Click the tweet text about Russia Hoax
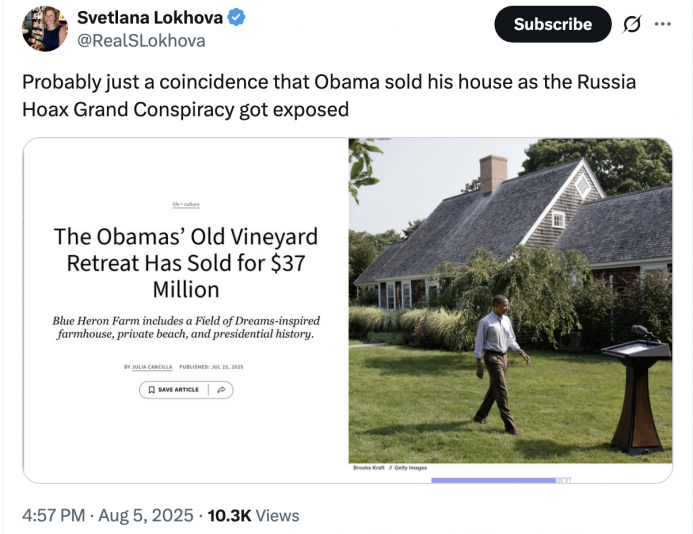 (x=328, y=95)
